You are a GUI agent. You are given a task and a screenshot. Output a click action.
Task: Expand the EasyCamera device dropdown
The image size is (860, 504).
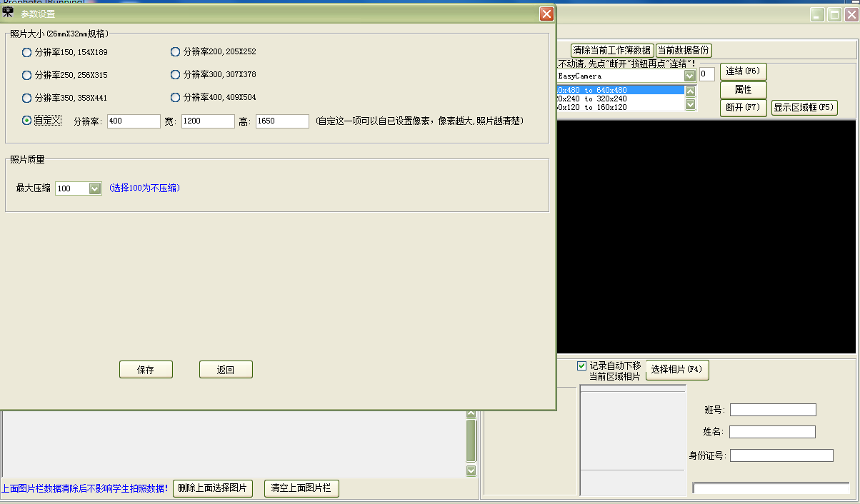pyautogui.click(x=689, y=76)
